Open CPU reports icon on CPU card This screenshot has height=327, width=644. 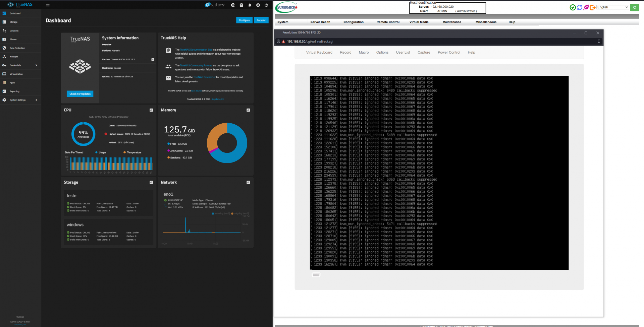pyautogui.click(x=151, y=110)
